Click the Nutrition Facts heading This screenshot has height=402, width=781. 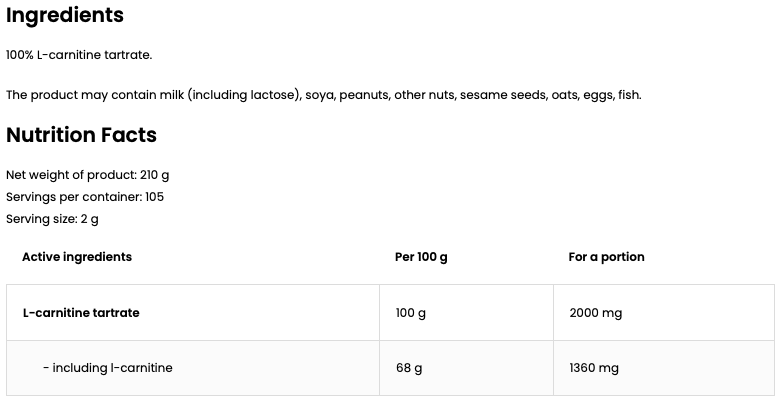(81, 135)
